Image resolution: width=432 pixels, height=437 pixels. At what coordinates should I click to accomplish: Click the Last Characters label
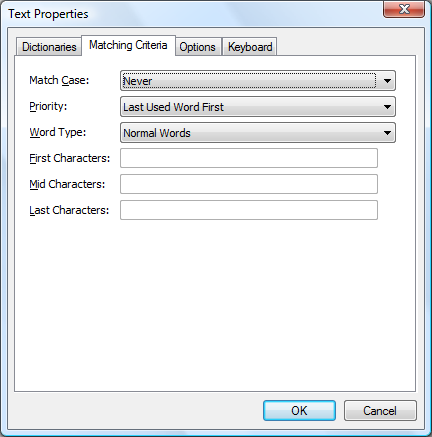pyautogui.click(x=69, y=210)
